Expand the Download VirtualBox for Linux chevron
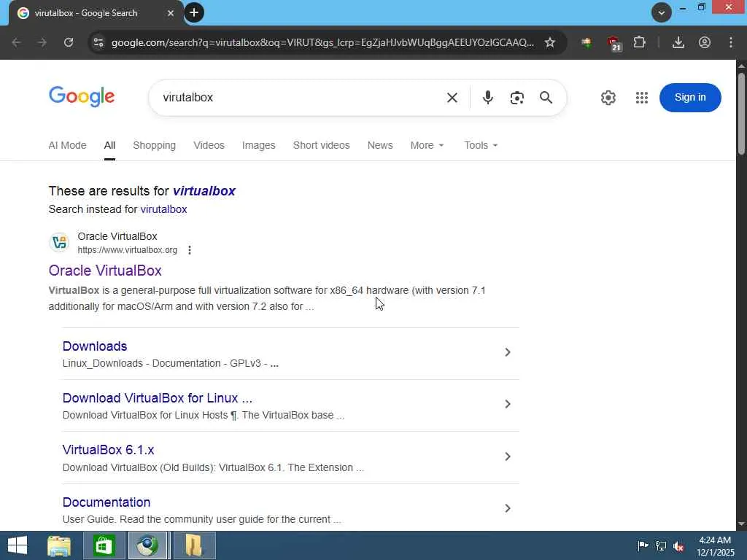The height and width of the screenshot is (560, 747). pos(508,404)
